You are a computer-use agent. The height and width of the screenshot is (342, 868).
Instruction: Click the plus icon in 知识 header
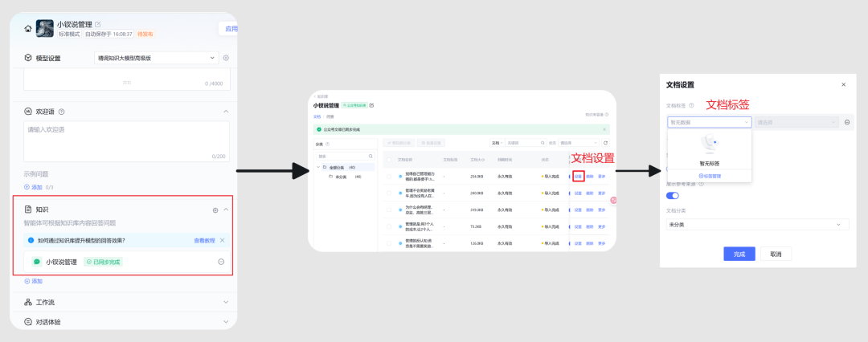point(215,210)
